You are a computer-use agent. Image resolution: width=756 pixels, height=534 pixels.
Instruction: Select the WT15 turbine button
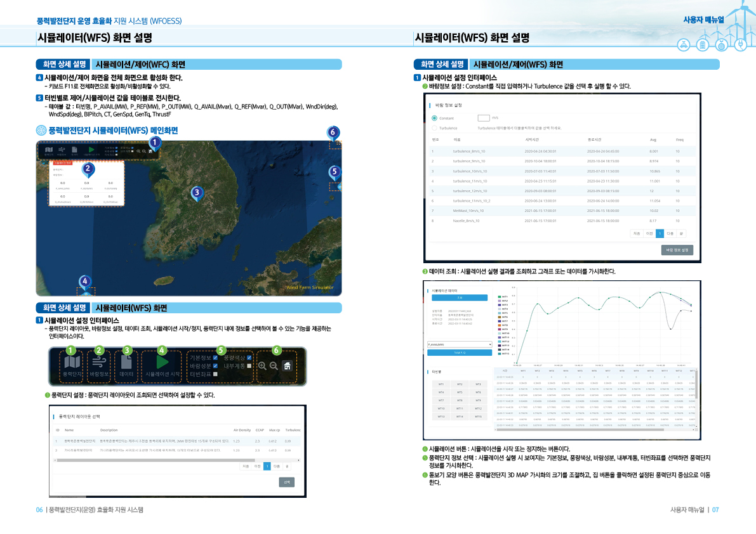[x=478, y=417]
